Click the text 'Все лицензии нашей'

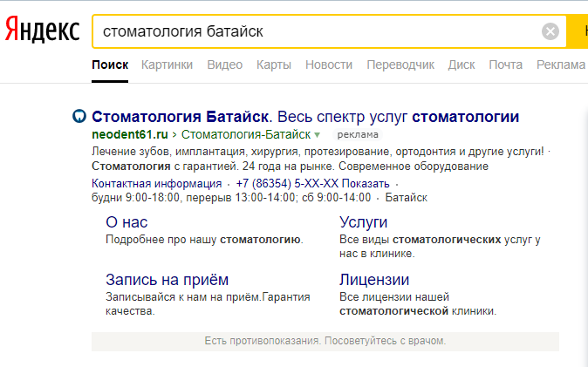394,297
